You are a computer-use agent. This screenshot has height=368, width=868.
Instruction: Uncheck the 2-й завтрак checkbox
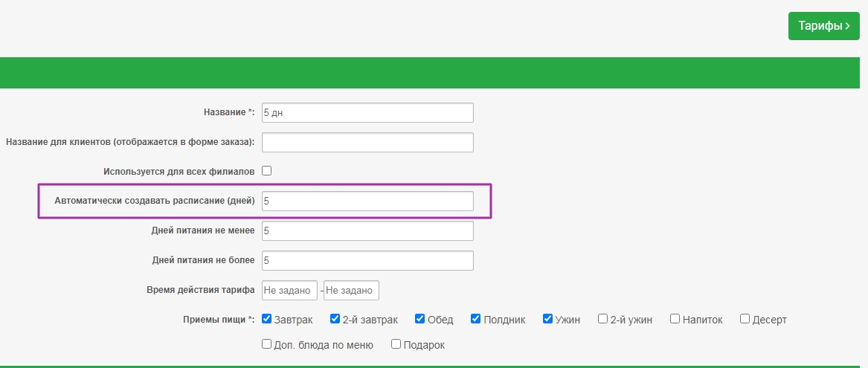point(335,319)
